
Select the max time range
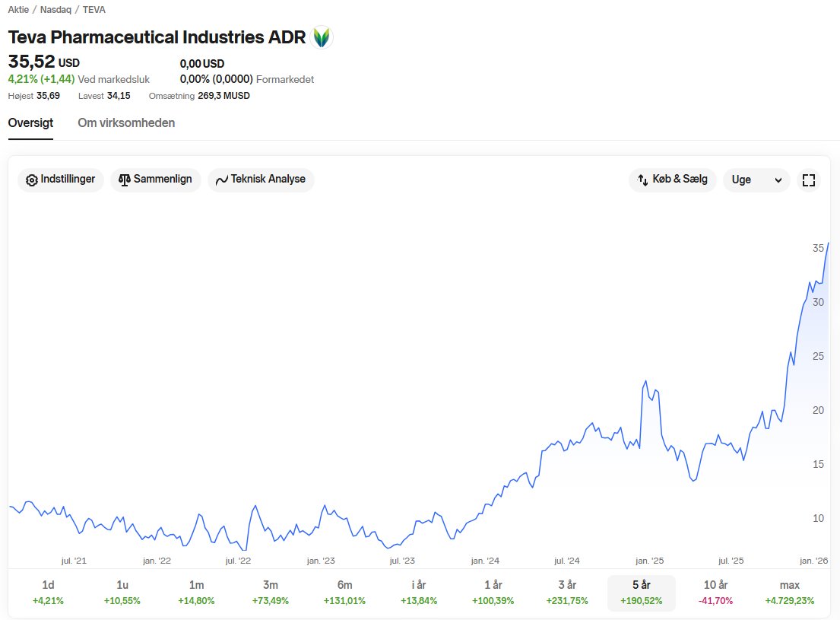coord(790,593)
